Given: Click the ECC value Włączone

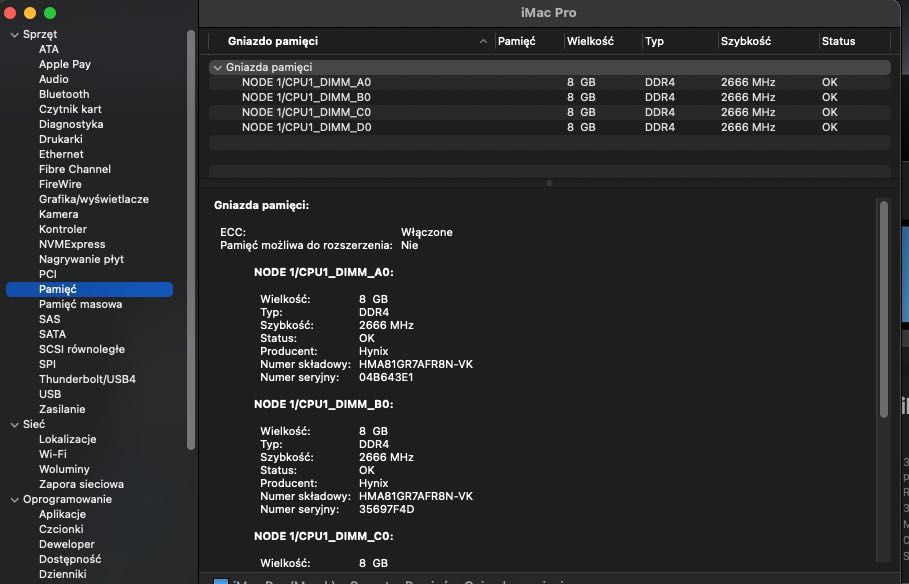Looking at the screenshot, I should coord(427,233).
